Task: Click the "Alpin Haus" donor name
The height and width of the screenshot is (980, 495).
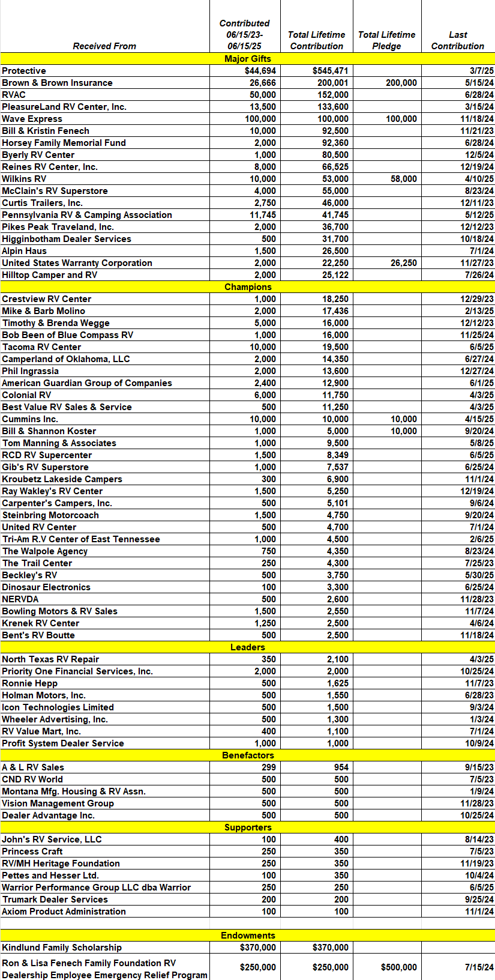Action: [x=24, y=251]
